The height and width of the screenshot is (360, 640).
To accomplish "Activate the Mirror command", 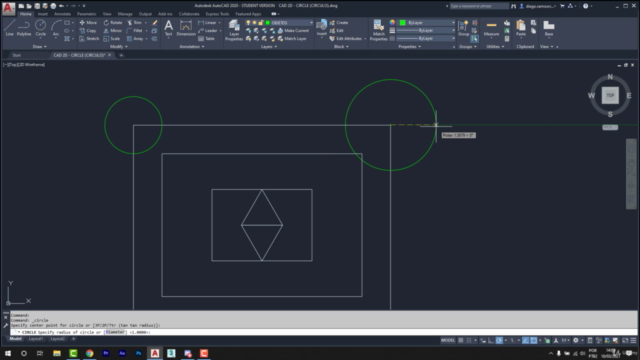I will (x=113, y=31).
